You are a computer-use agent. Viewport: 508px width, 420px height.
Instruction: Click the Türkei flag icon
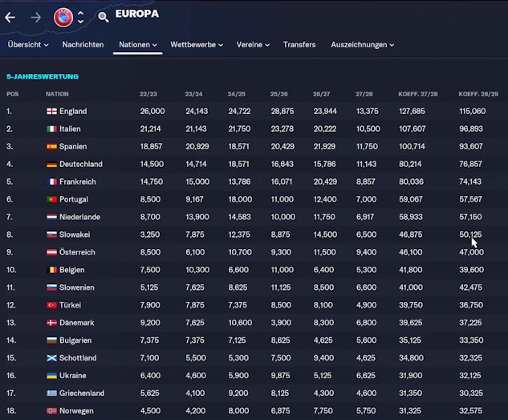coord(51,305)
